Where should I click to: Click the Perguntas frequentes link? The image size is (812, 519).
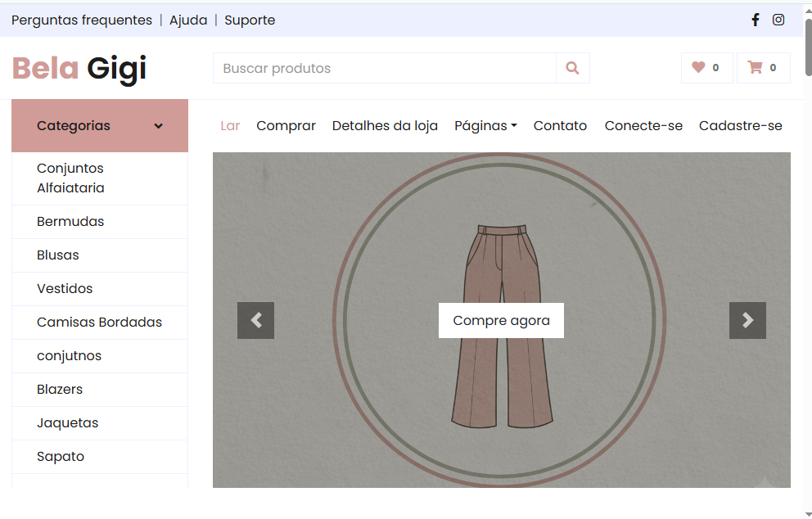pos(82,20)
